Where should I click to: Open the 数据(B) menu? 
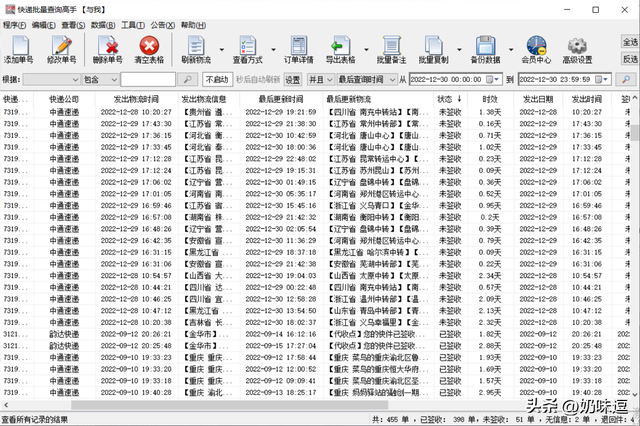pos(103,25)
